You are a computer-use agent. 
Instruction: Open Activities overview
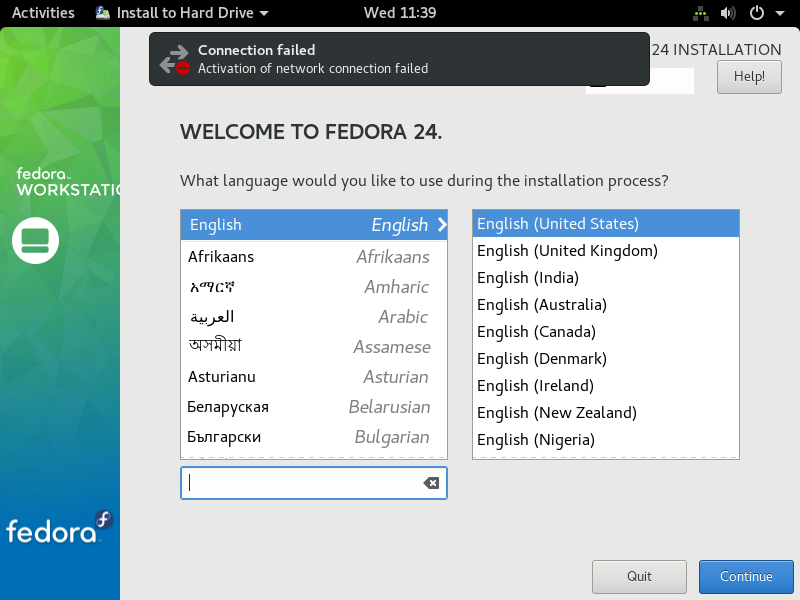43,13
